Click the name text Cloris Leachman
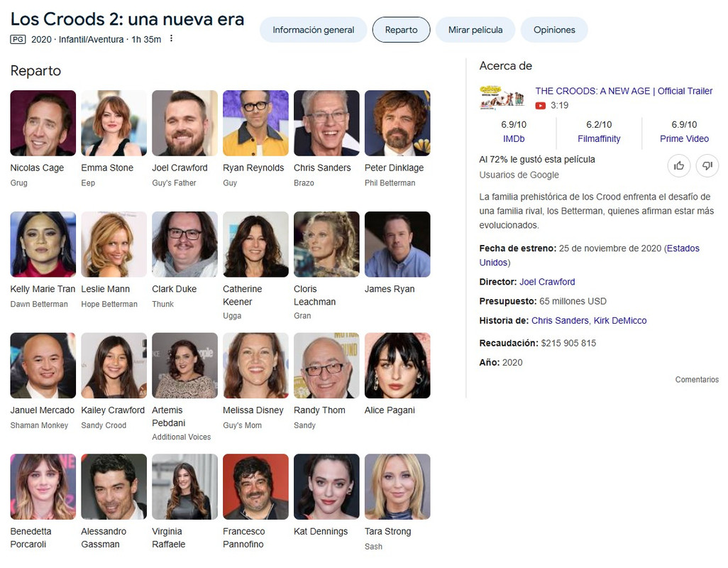The width and height of the screenshot is (728, 568). tap(315, 295)
